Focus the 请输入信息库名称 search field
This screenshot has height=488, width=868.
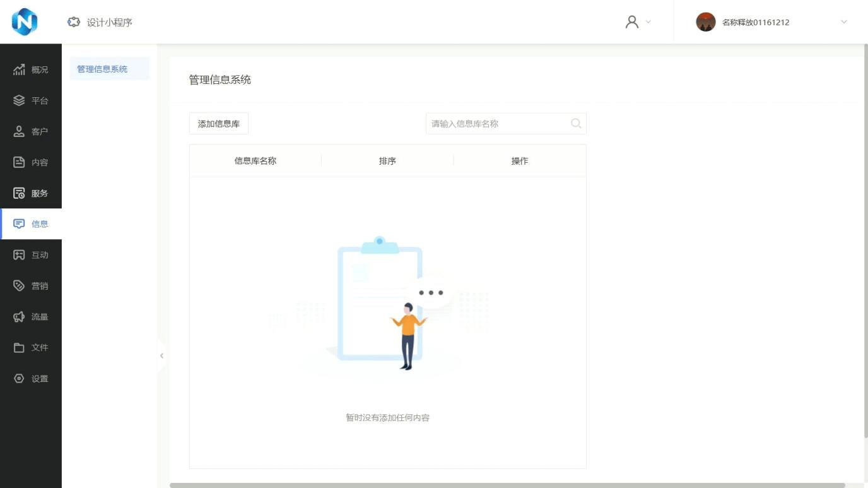point(497,124)
